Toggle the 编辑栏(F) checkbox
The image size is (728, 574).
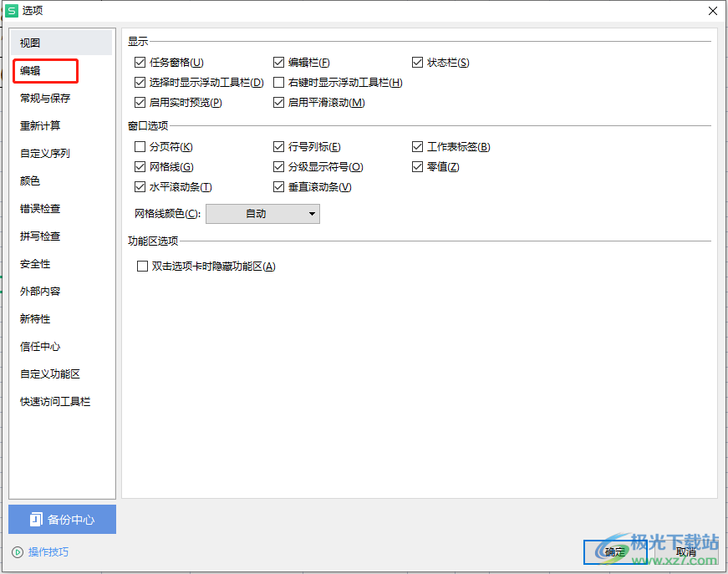[x=278, y=62]
